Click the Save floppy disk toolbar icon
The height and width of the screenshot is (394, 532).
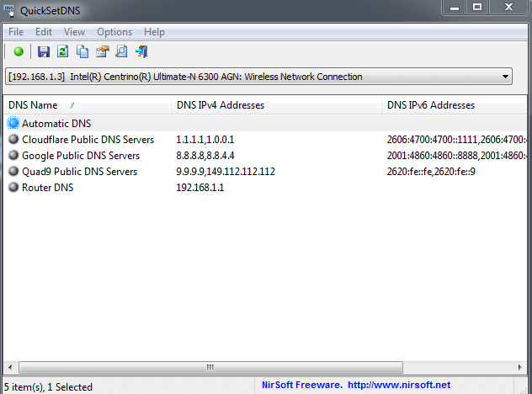coord(44,52)
